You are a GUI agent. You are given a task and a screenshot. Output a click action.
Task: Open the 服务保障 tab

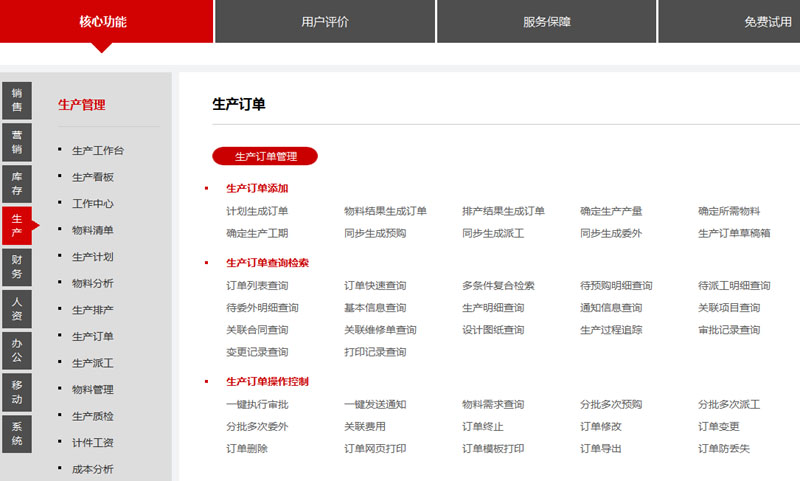(546, 21)
